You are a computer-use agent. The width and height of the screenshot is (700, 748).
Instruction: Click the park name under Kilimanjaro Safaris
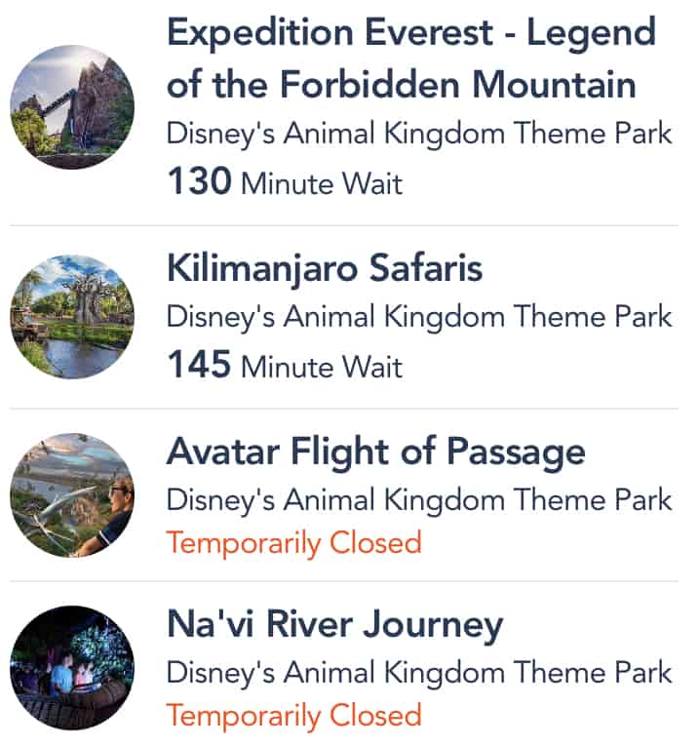(x=419, y=317)
